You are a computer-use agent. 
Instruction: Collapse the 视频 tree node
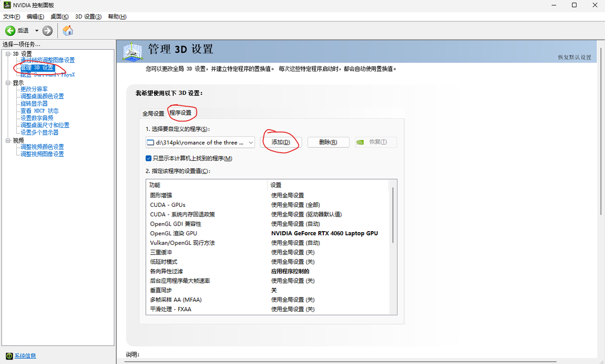click(8, 140)
